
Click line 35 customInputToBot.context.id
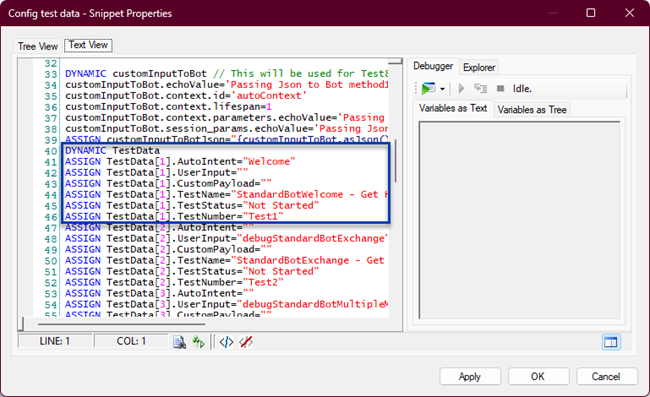tap(186, 96)
